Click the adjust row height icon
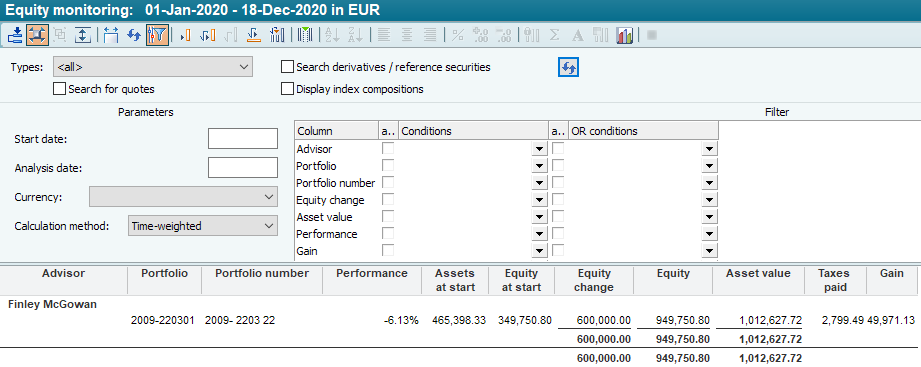Image resolution: width=921 pixels, height=367 pixels. coord(83,35)
